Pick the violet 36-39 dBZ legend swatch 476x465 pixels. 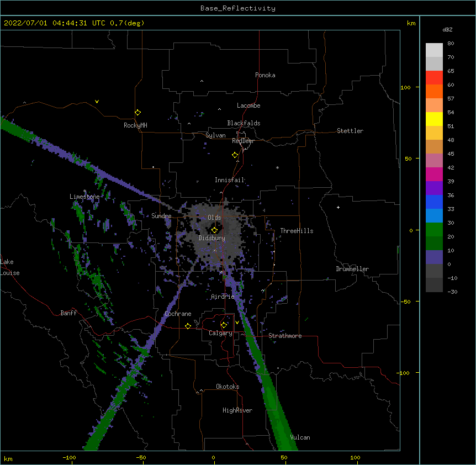click(x=434, y=188)
